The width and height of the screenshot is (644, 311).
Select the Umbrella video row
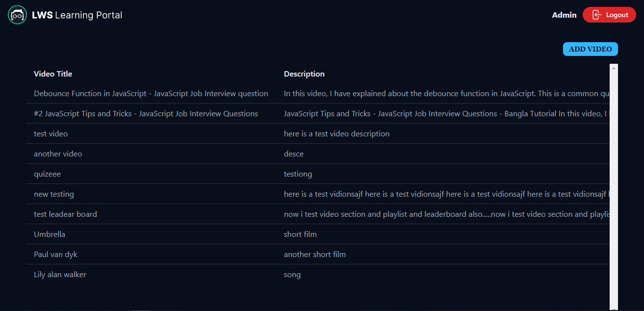point(49,234)
